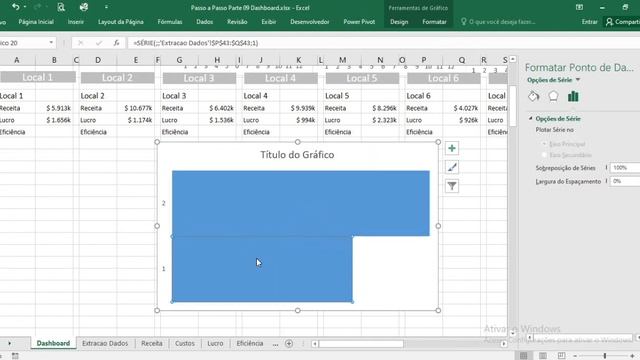Open the Exibir ribbon tab
Image resolution: width=640 pixels, height=360 pixels.
[x=269, y=22]
